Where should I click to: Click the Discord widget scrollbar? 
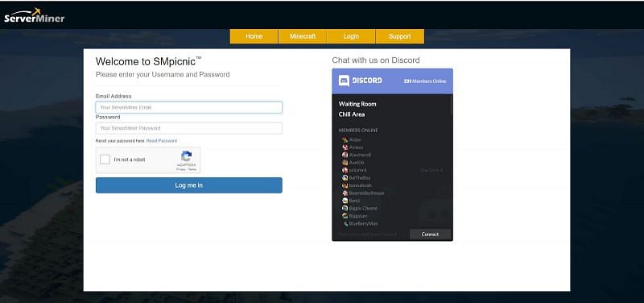click(452, 105)
